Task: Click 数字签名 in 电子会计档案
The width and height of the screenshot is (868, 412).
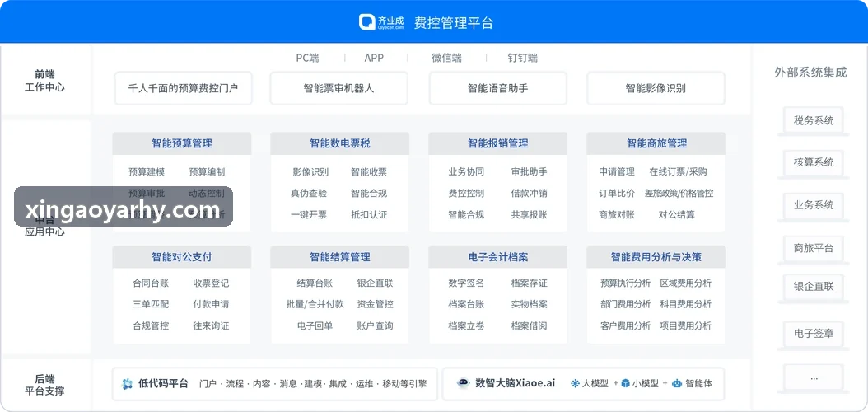Action: tap(466, 283)
